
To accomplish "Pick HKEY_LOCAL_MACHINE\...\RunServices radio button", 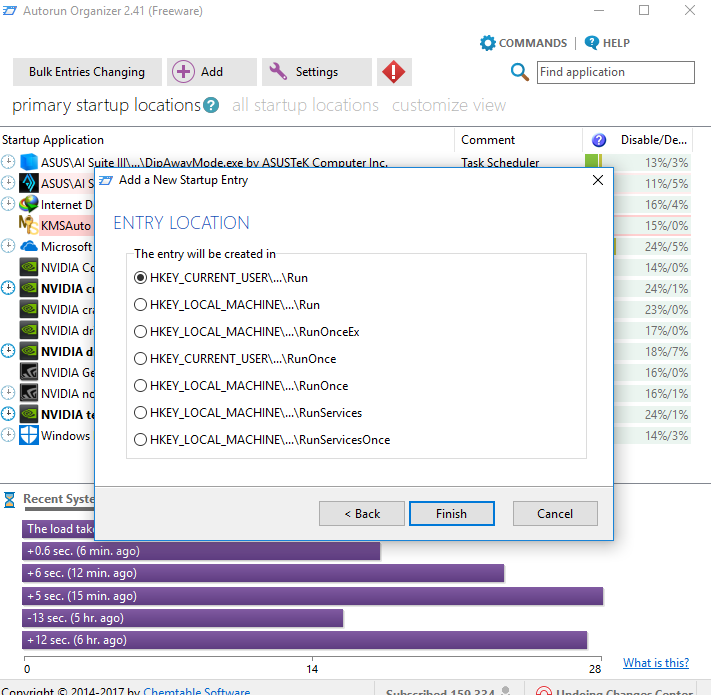I will [x=248, y=413].
